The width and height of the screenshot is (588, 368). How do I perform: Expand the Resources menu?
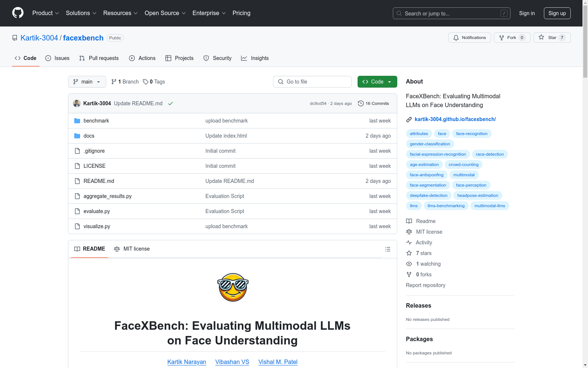(x=121, y=13)
